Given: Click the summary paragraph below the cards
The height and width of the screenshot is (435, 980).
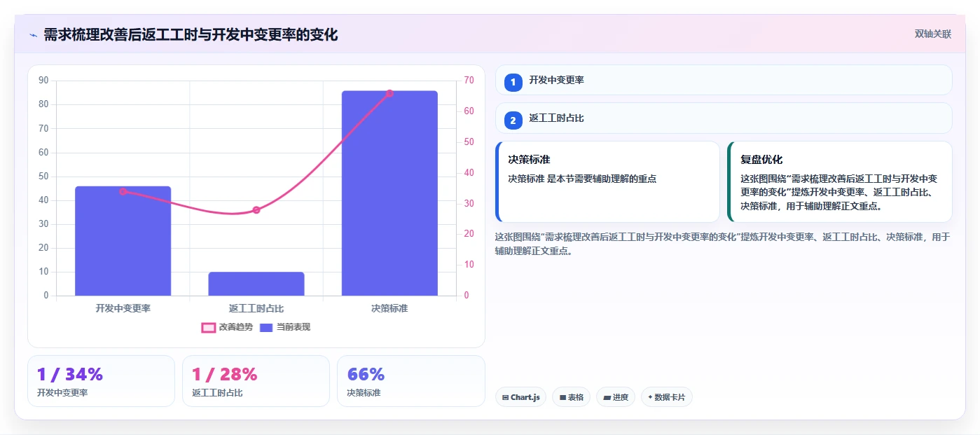Looking at the screenshot, I should pos(722,244).
